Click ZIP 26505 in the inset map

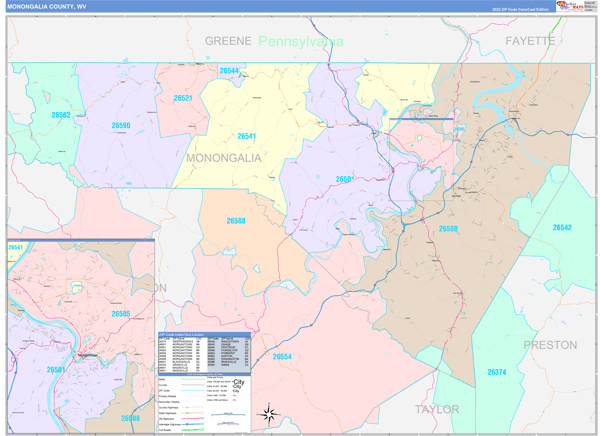pyautogui.click(x=120, y=313)
